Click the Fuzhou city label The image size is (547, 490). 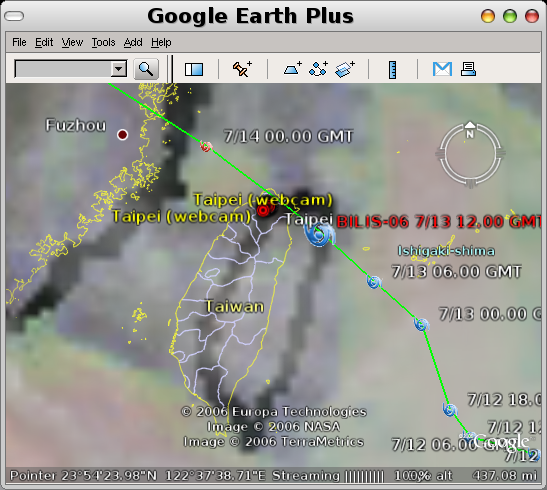tap(76, 126)
